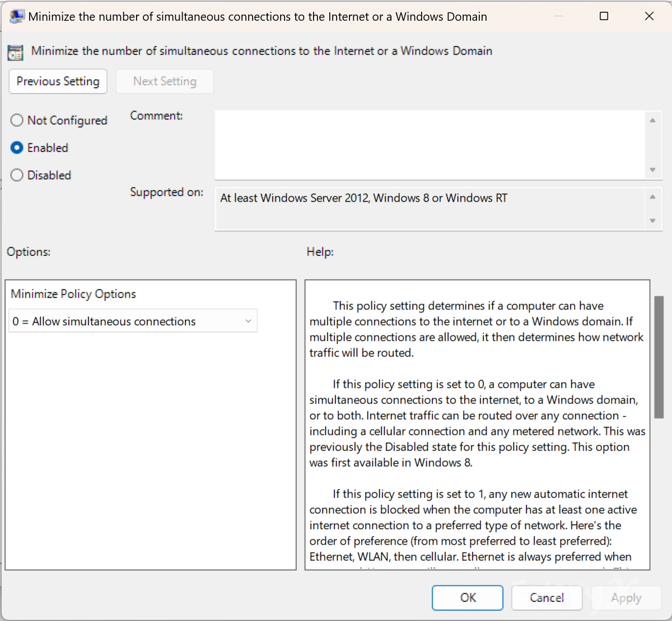
Task: Click the 'Supported on:' label
Action: click(167, 192)
